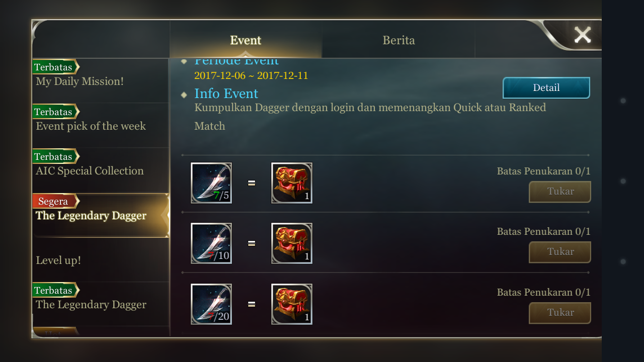Select the red chest reward in third row
The height and width of the screenshot is (362, 644).
tap(292, 304)
